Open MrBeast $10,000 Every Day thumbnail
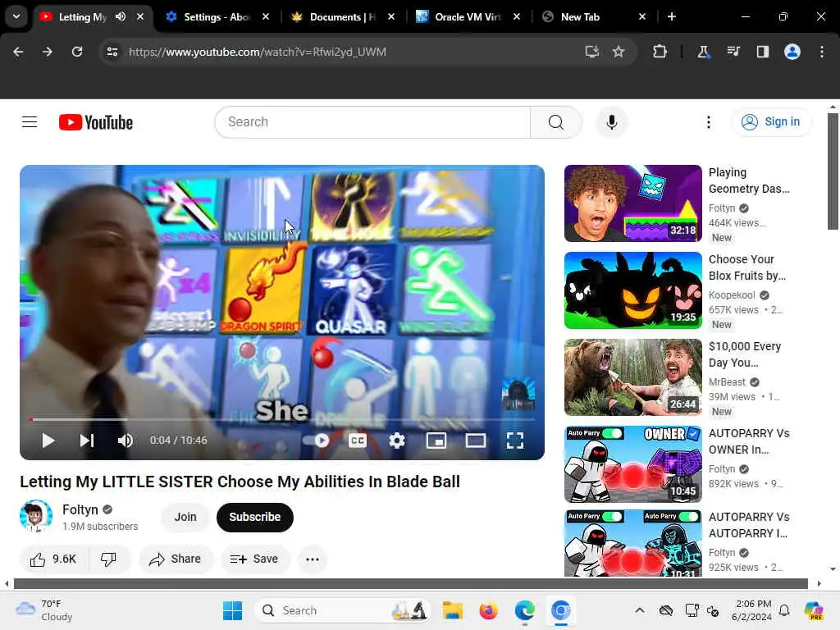This screenshot has width=840, height=630. (x=632, y=377)
